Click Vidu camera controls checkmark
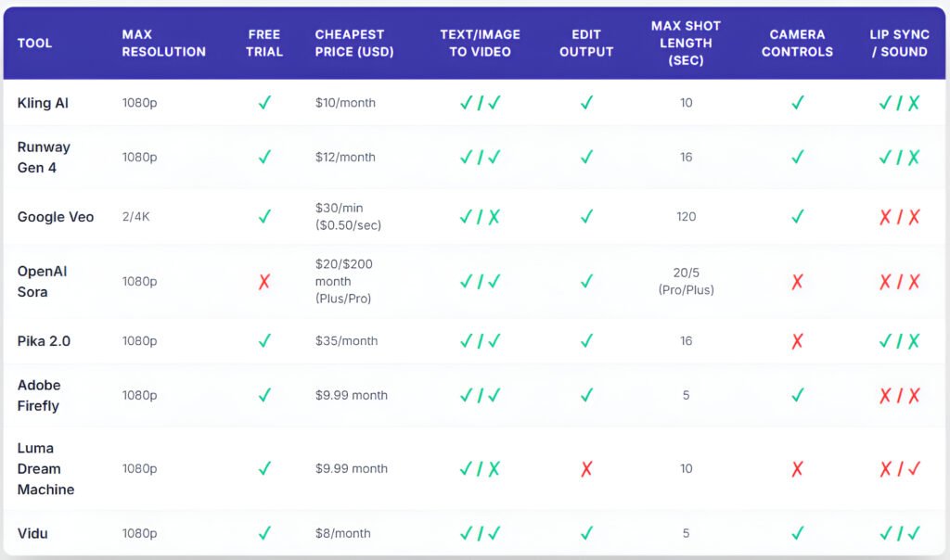 pos(797,533)
